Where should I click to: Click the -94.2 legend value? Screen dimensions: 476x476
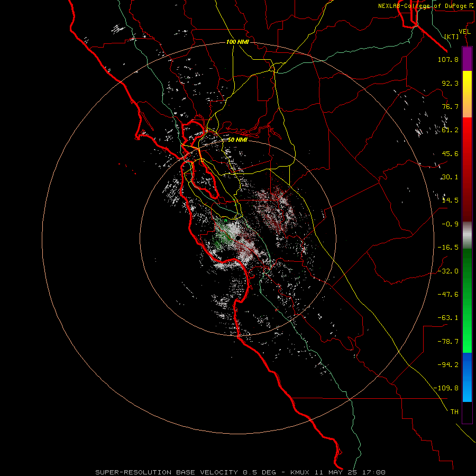(448, 365)
